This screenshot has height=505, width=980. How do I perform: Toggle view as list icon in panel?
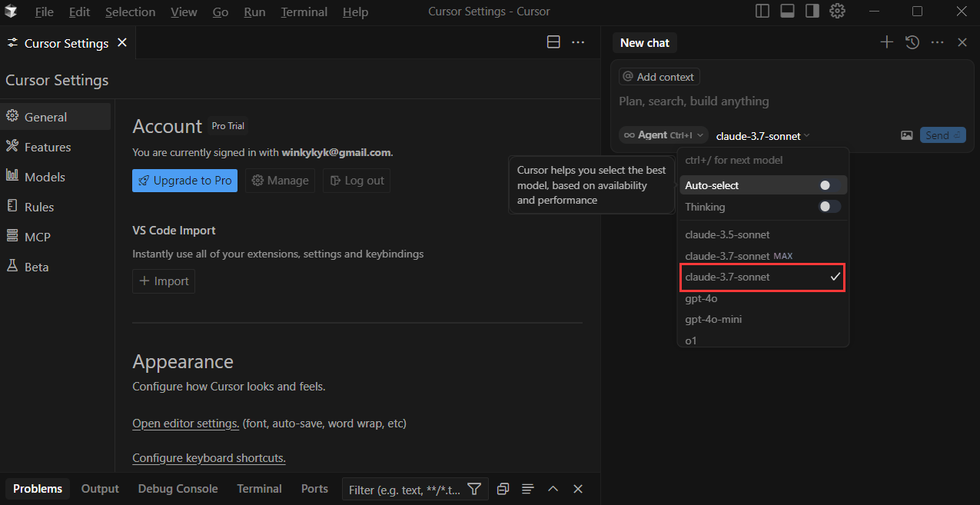528,489
